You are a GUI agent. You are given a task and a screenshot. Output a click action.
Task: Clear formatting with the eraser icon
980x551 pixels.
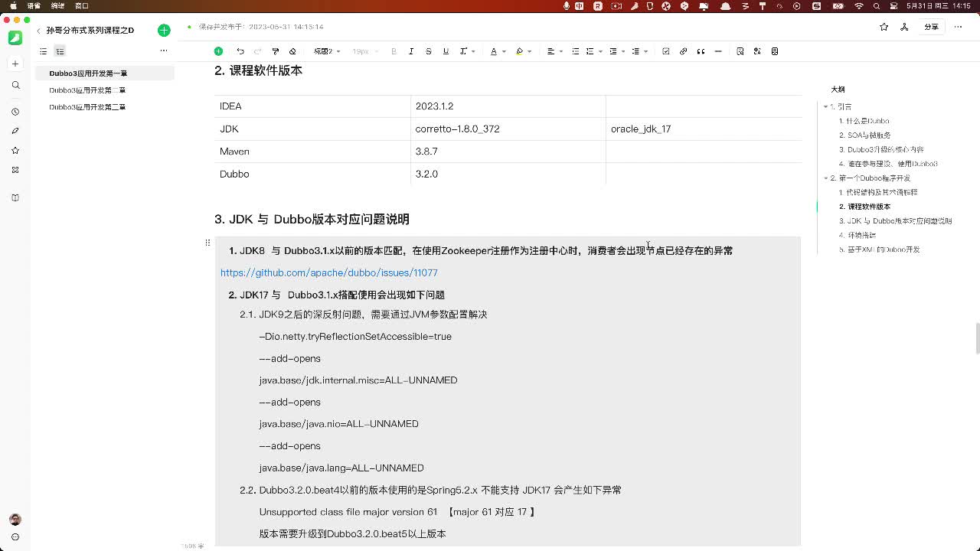pos(292,51)
